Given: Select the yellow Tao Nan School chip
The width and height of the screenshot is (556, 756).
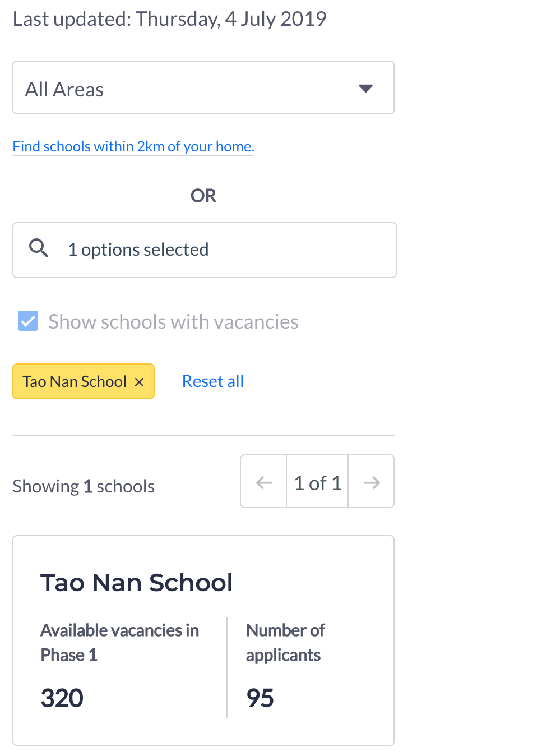Looking at the screenshot, I should click(x=74, y=382).
